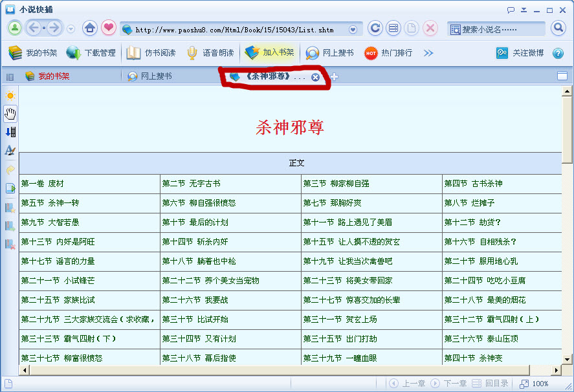Open chapter 第十节 最后的计划 link
This screenshot has width=574, height=392.
pyautogui.click(x=195, y=223)
